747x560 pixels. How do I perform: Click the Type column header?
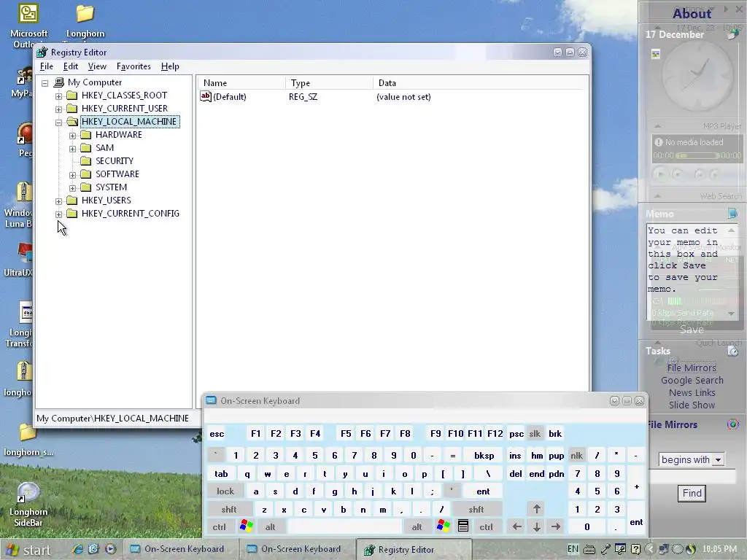pyautogui.click(x=329, y=83)
